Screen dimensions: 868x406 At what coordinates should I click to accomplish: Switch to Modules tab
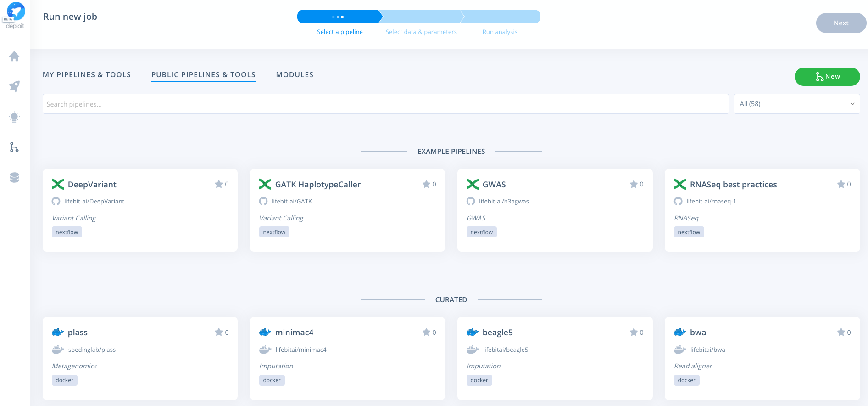click(295, 74)
